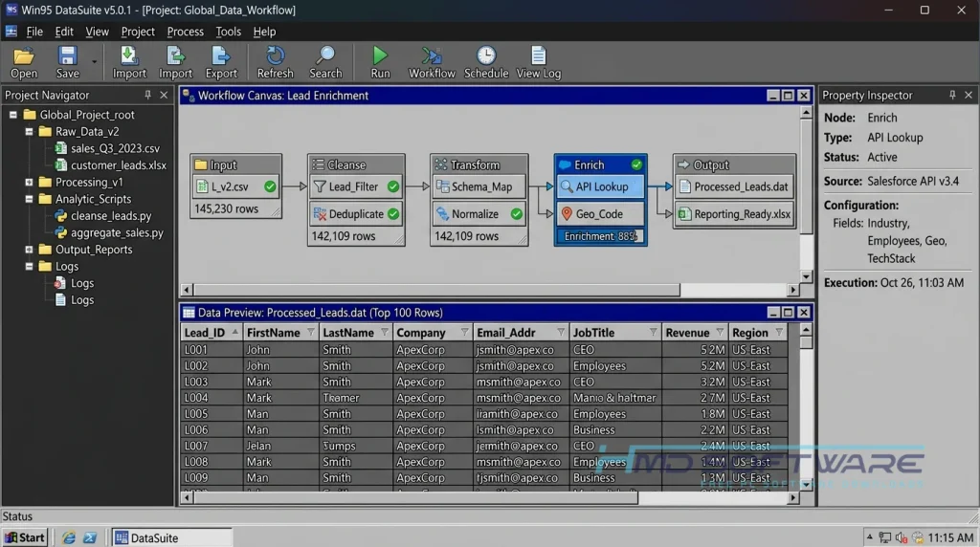980x547 pixels.
Task: Open filter on FirstName column
Action: (311, 333)
